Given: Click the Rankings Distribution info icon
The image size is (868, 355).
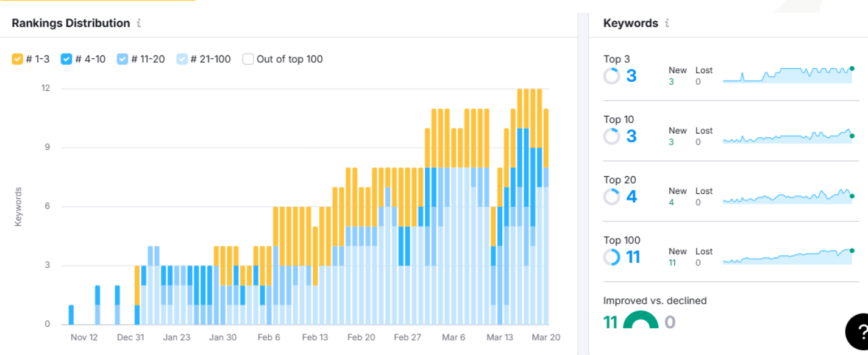Looking at the screenshot, I should 139,23.
